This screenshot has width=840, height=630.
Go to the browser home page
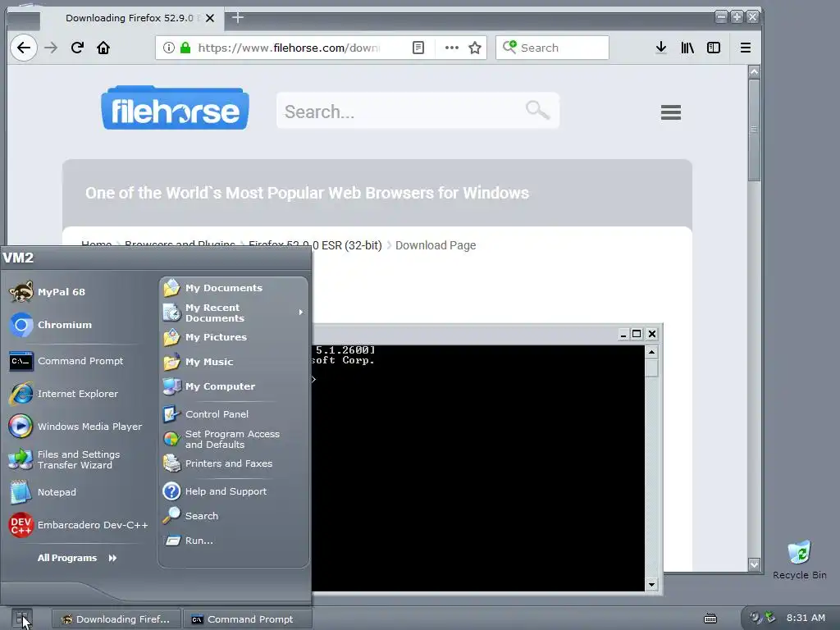[x=103, y=48]
